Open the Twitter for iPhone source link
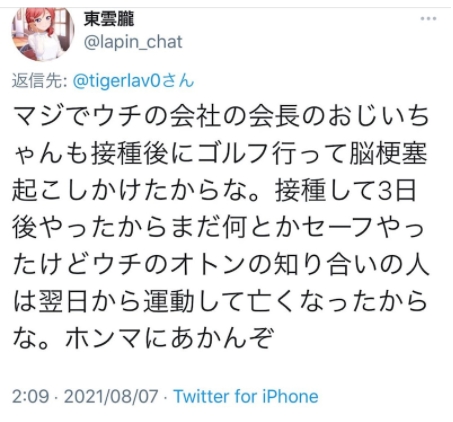Screen dimensions: 453x422 tap(246, 396)
